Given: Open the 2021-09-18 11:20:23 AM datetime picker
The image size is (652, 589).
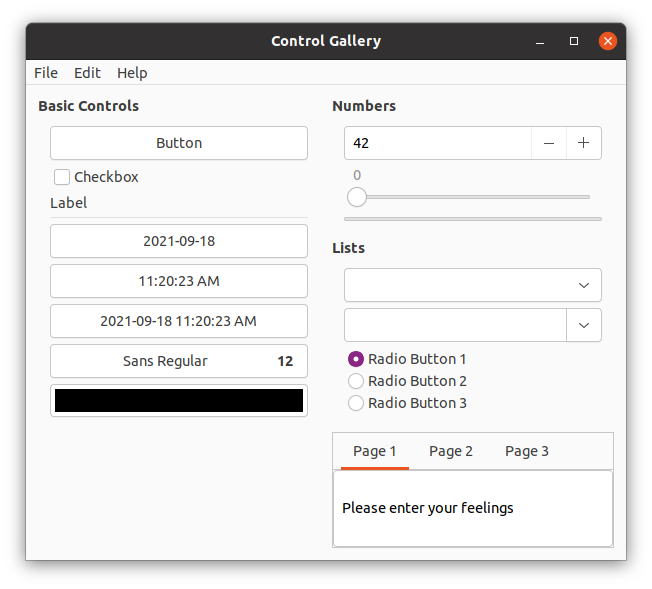Looking at the screenshot, I should click(x=179, y=321).
